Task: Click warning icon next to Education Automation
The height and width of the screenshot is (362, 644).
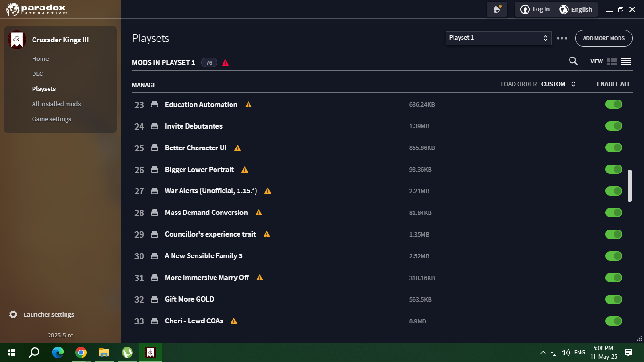Action: (x=248, y=105)
